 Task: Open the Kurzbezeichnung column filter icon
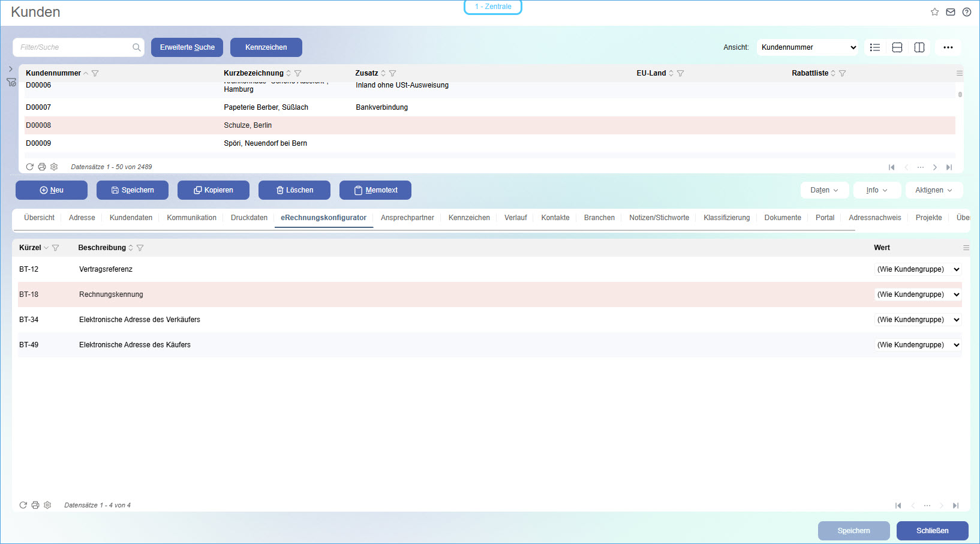pos(298,73)
